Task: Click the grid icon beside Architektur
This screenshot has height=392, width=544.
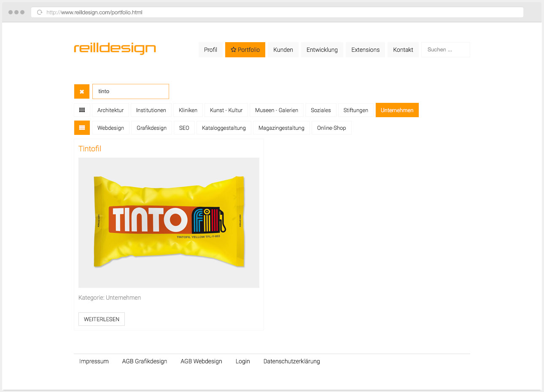Action: 82,110
